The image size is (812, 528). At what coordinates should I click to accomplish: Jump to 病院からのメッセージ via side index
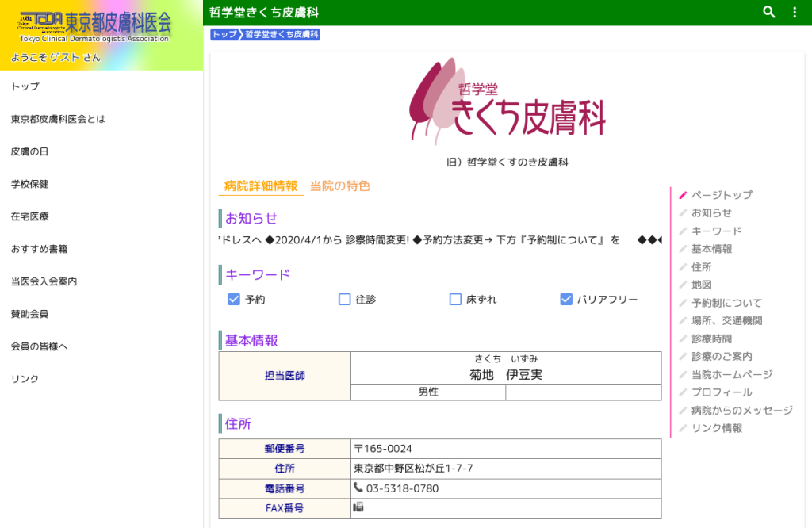[742, 411]
